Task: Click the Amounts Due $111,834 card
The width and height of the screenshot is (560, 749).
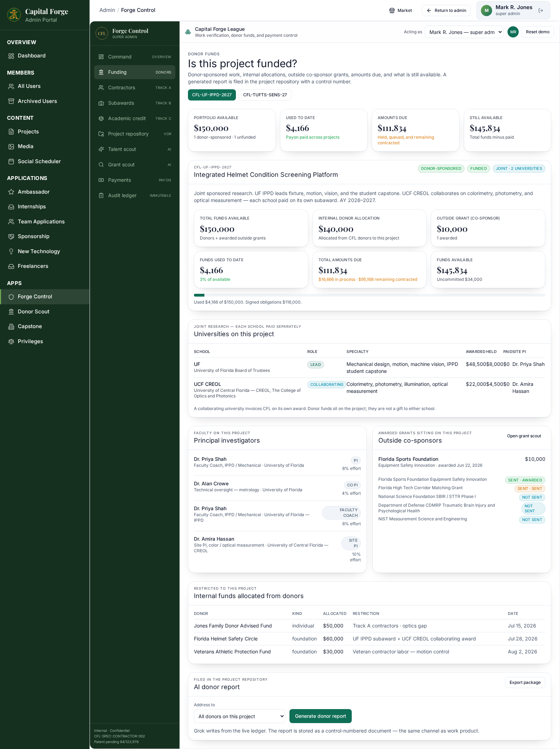Action: 415,130
